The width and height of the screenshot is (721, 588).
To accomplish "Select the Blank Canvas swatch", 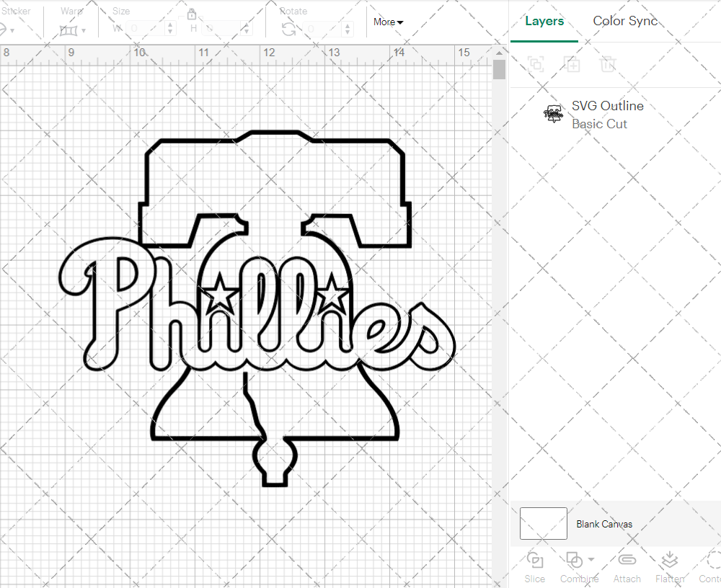I will point(544,523).
